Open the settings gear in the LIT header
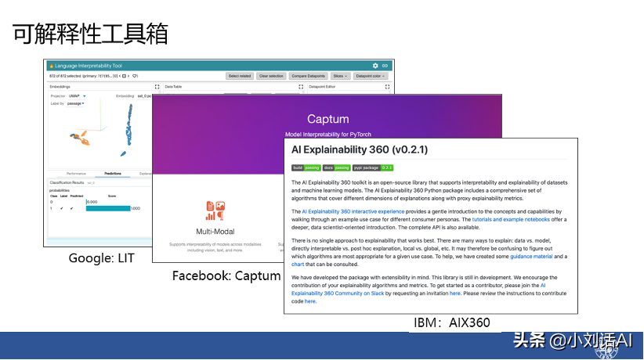Viewport: 644px width, 360px height. click(x=375, y=66)
